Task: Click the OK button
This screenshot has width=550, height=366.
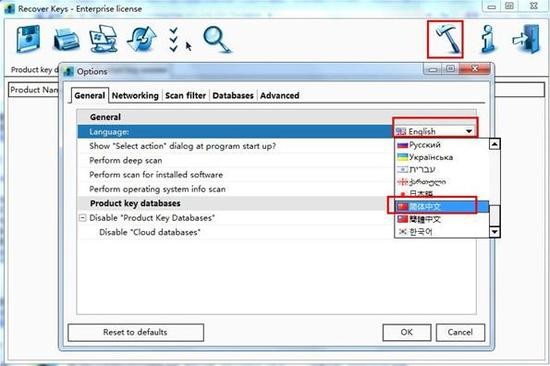Action: tap(407, 332)
